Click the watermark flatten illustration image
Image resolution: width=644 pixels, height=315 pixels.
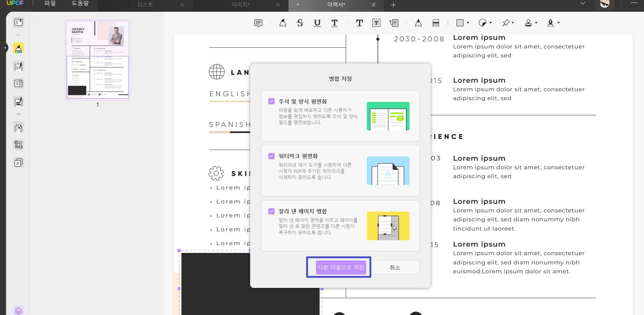click(x=388, y=171)
